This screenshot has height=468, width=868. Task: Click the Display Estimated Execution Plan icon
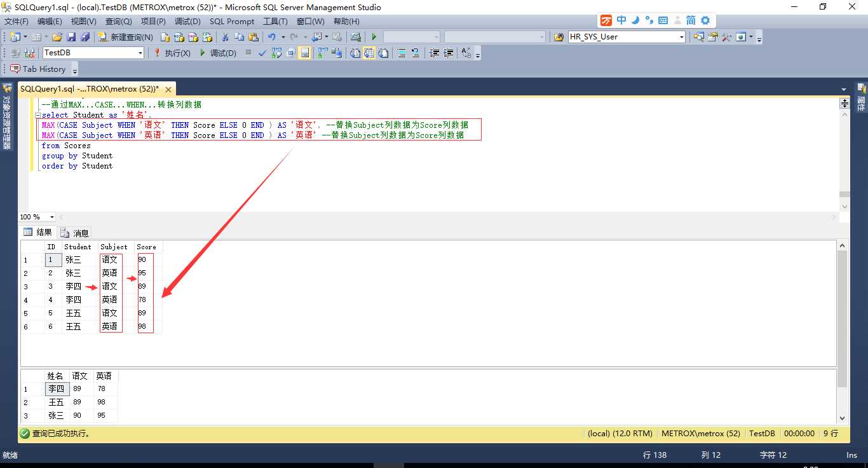(x=276, y=53)
